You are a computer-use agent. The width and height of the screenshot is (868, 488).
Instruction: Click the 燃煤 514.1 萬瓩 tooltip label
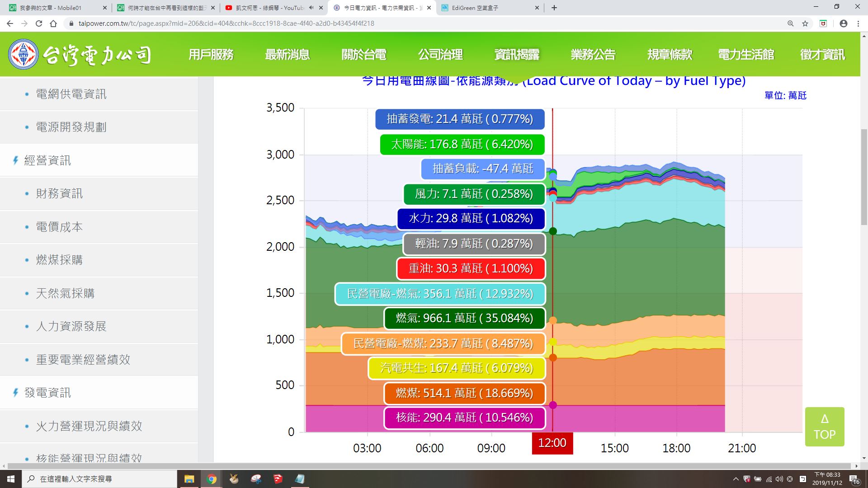point(465,393)
